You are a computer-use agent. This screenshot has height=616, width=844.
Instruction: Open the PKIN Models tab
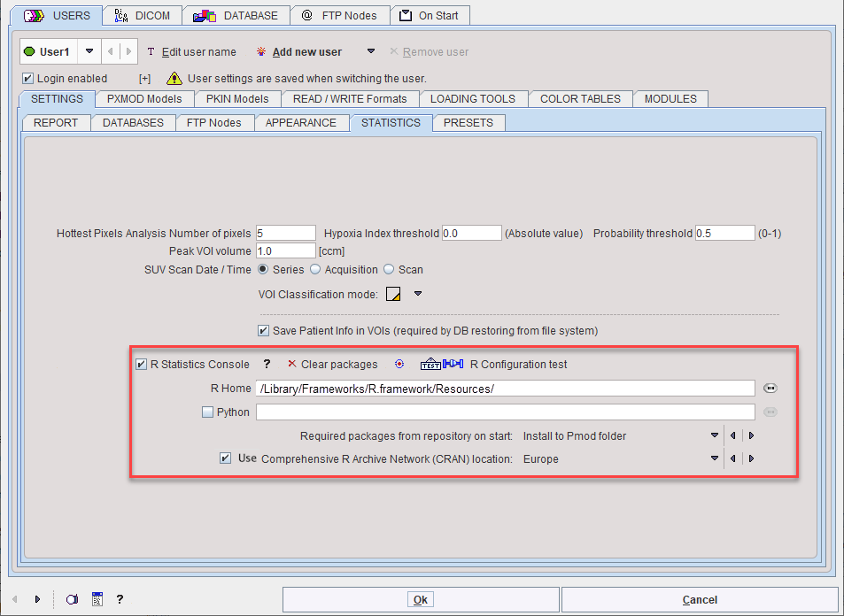237,99
